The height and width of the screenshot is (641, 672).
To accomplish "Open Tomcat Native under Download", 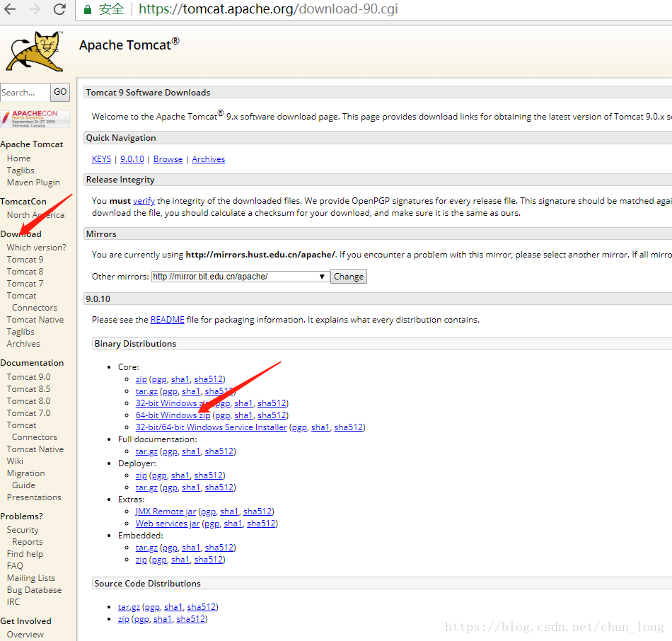I will [35, 320].
